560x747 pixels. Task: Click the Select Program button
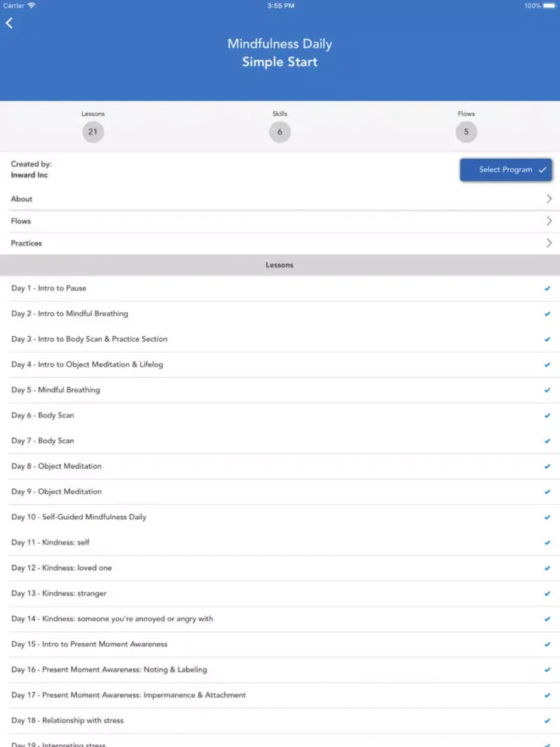click(x=505, y=170)
